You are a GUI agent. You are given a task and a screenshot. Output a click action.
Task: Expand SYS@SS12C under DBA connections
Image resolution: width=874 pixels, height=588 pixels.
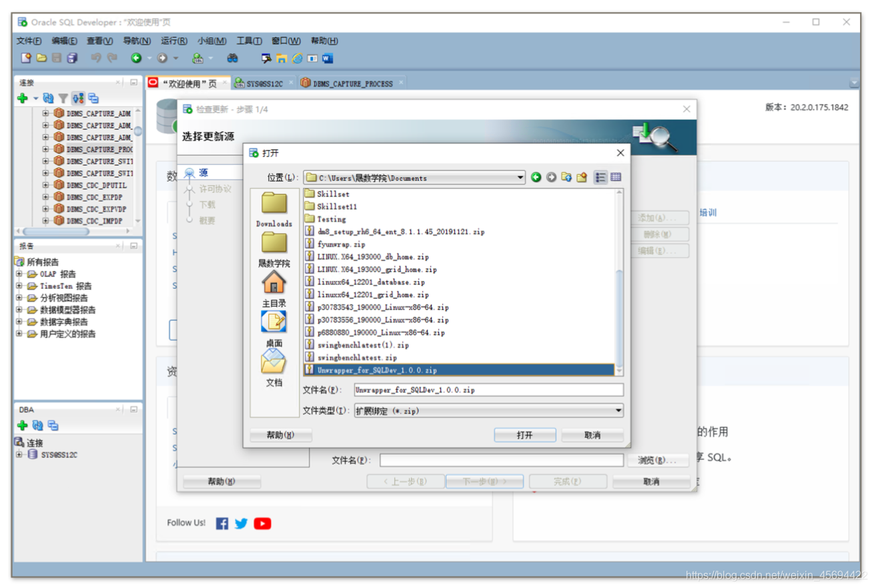tap(20, 455)
